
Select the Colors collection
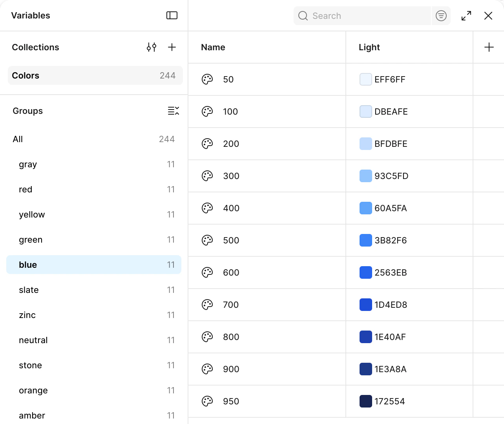point(95,75)
